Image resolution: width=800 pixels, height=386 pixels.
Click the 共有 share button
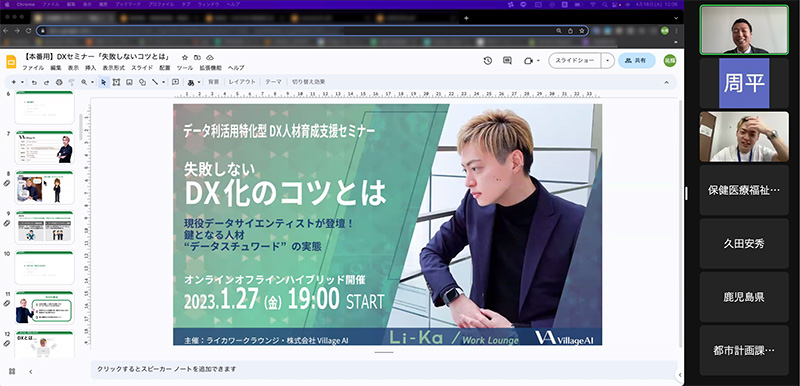[636, 61]
